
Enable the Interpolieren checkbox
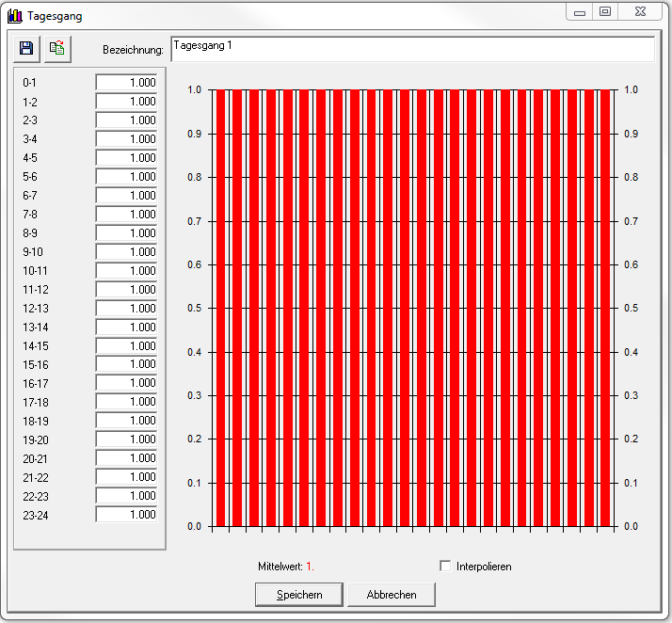coord(446,566)
